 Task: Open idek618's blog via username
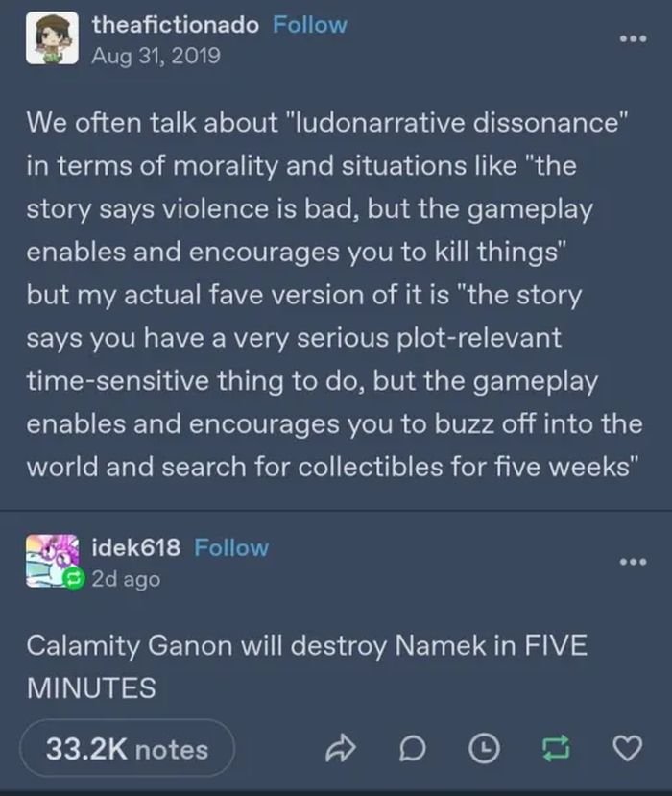[x=136, y=547]
